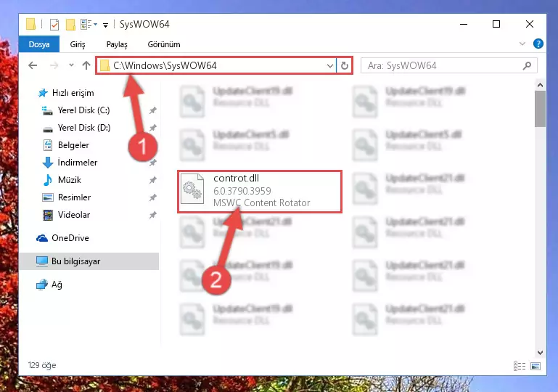Open the Help question mark icon

tap(538, 44)
